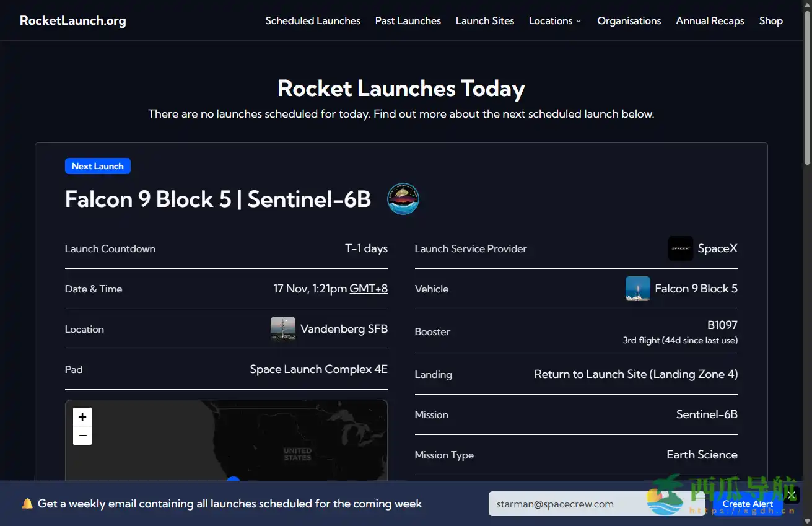The height and width of the screenshot is (526, 812).
Task: Switch to Past Launches
Action: [x=408, y=20]
